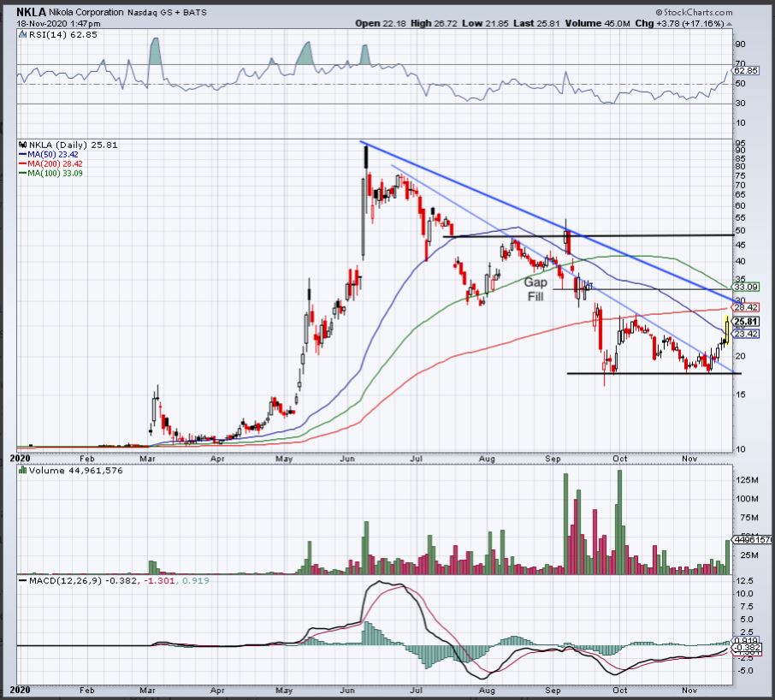Click the Gap Fill annotation text
This screenshot has height=700, width=775.
tap(535, 289)
